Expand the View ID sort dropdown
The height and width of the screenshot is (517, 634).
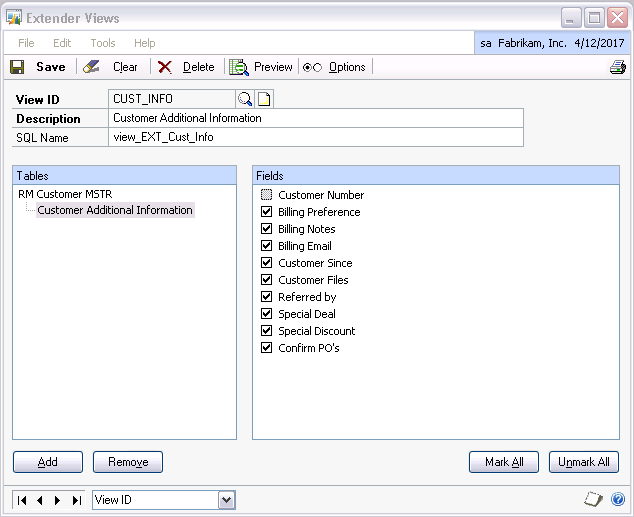click(x=226, y=500)
